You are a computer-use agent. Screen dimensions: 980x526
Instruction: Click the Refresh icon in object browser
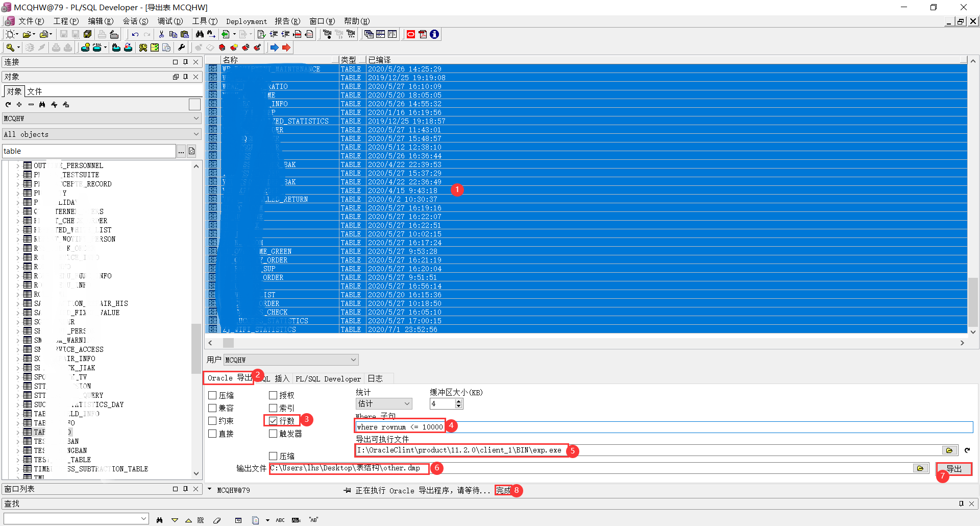point(8,104)
